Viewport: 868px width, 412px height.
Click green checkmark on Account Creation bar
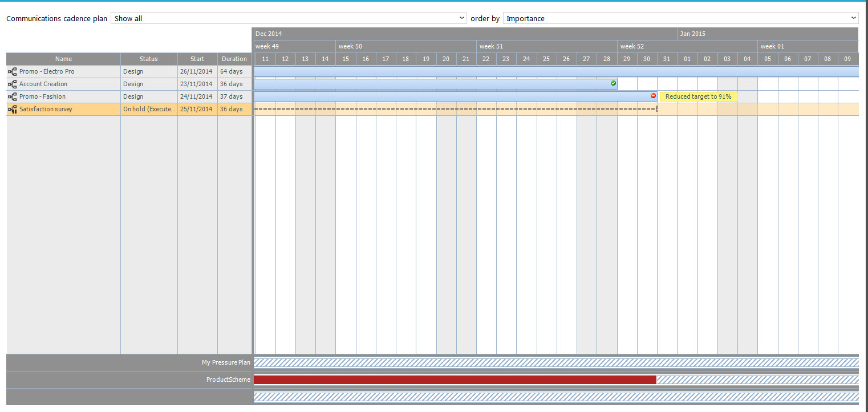[614, 83]
